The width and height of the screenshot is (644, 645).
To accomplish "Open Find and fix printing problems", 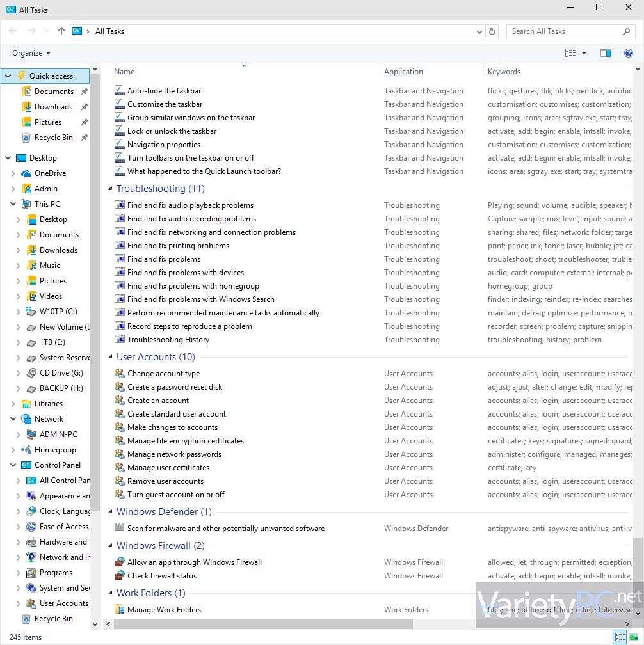I will pos(178,246).
